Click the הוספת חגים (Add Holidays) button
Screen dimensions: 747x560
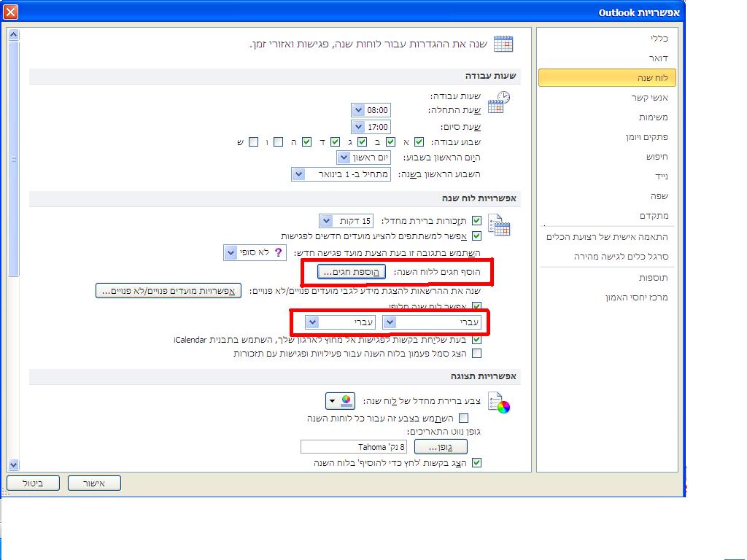(352, 272)
